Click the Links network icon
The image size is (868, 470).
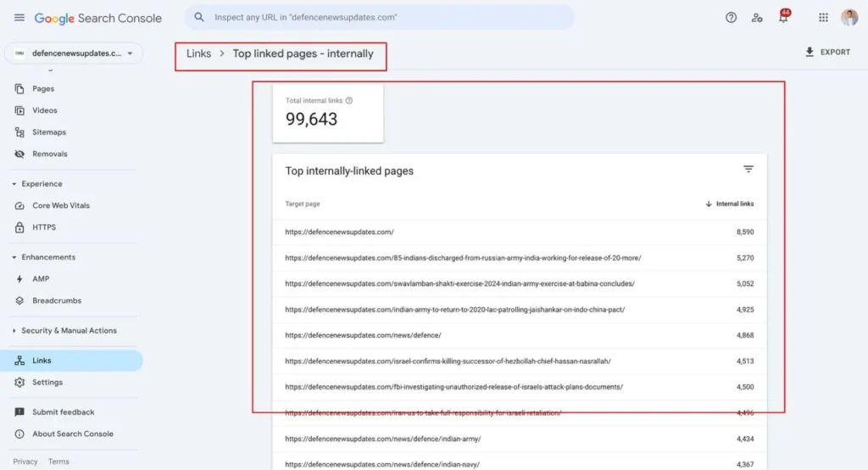click(x=19, y=361)
